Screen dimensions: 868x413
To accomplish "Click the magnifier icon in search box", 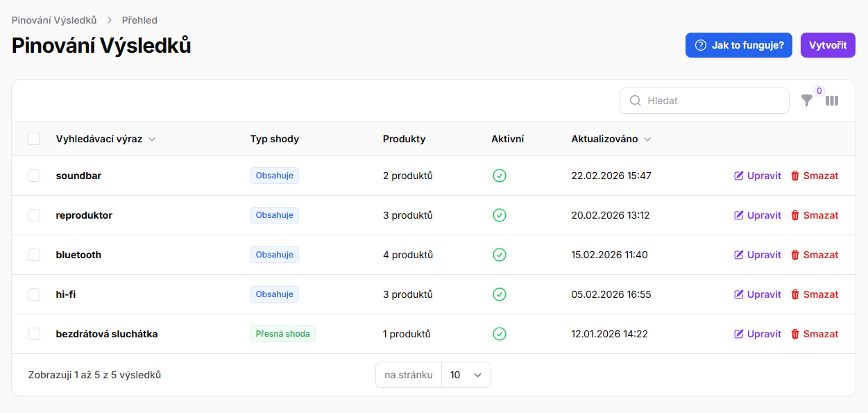I will [635, 101].
